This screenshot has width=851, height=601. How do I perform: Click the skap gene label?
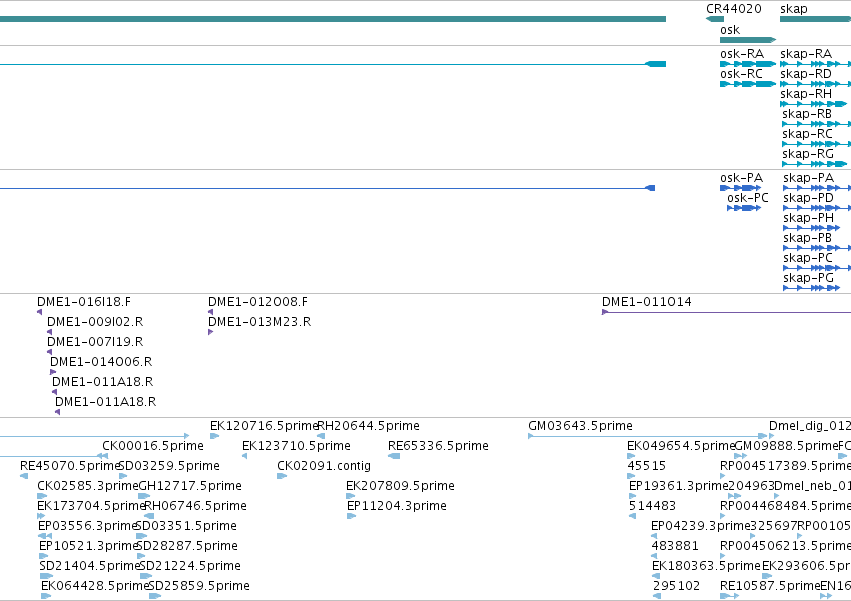coord(793,9)
